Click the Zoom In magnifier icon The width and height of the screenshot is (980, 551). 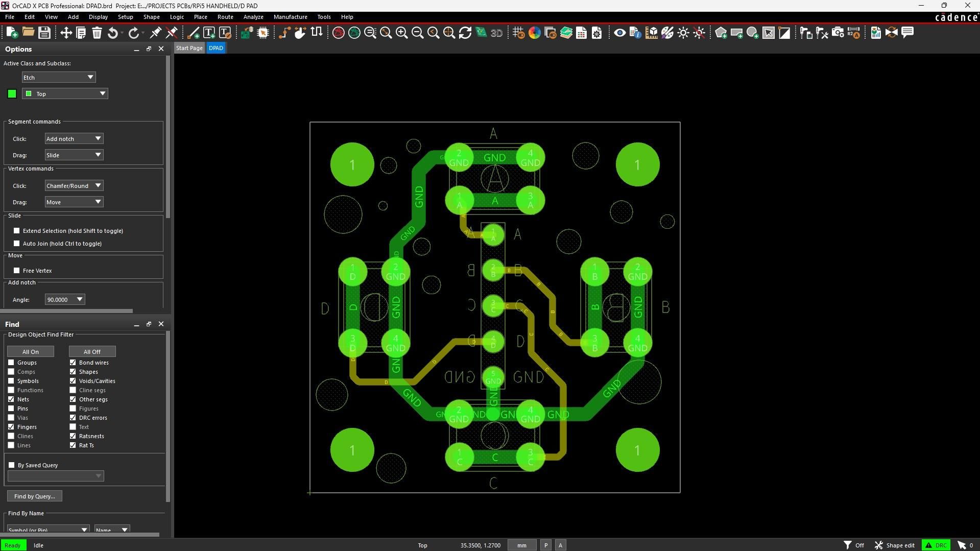402,33
